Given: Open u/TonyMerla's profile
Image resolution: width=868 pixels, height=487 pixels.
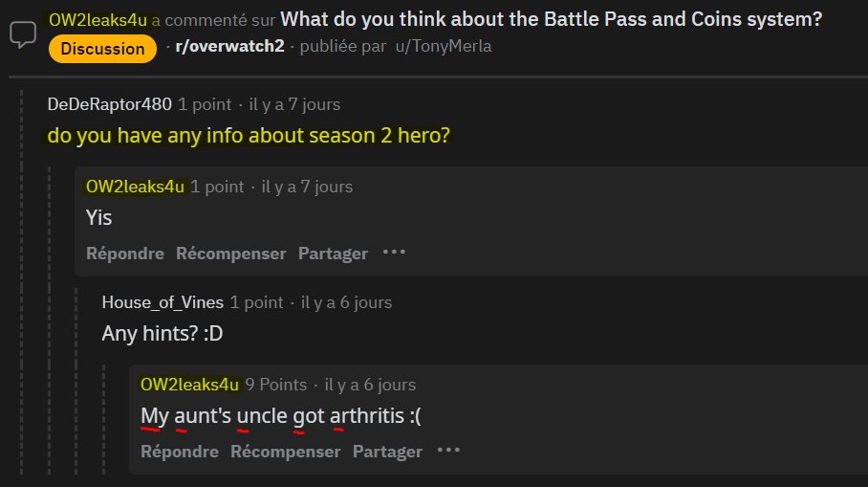Looking at the screenshot, I should pyautogui.click(x=443, y=46).
